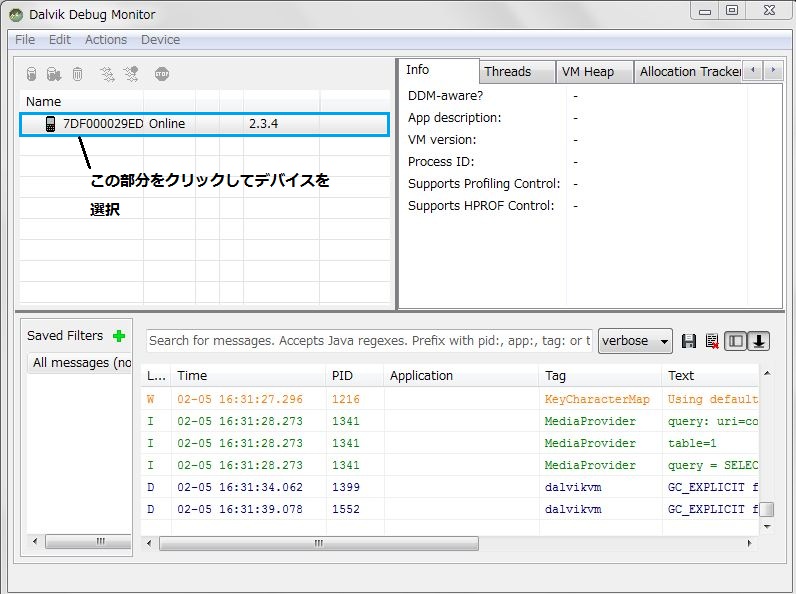The height and width of the screenshot is (594, 796).
Task: Click the Update Threads toolbar icon
Action: (107, 74)
